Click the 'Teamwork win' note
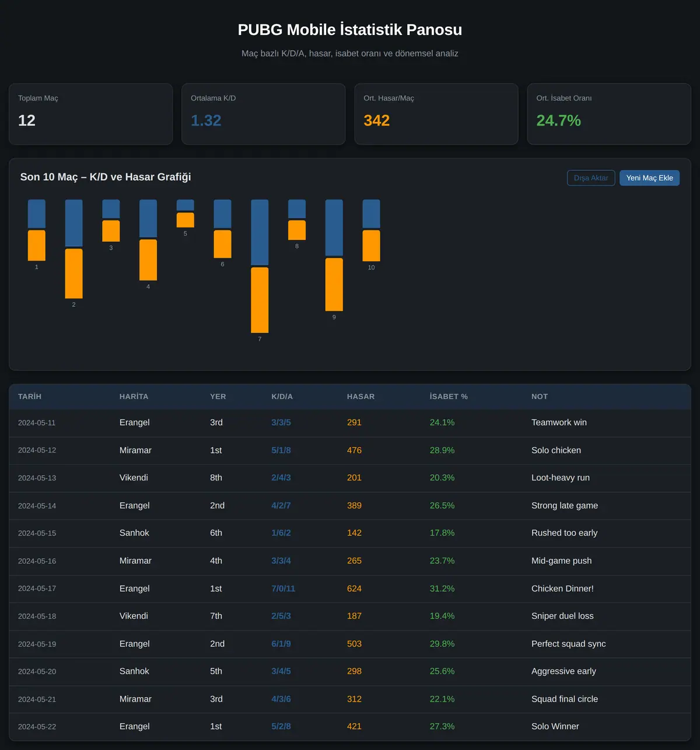This screenshot has width=700, height=750. (x=559, y=423)
